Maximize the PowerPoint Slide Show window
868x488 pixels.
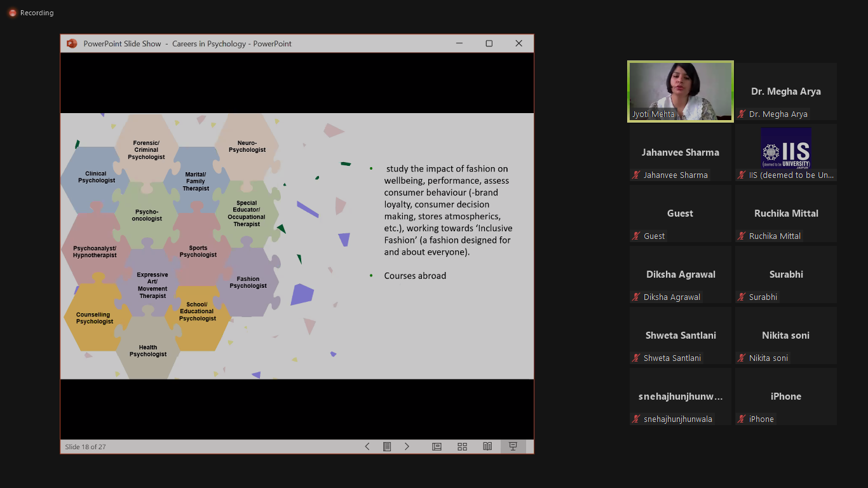[x=489, y=44]
